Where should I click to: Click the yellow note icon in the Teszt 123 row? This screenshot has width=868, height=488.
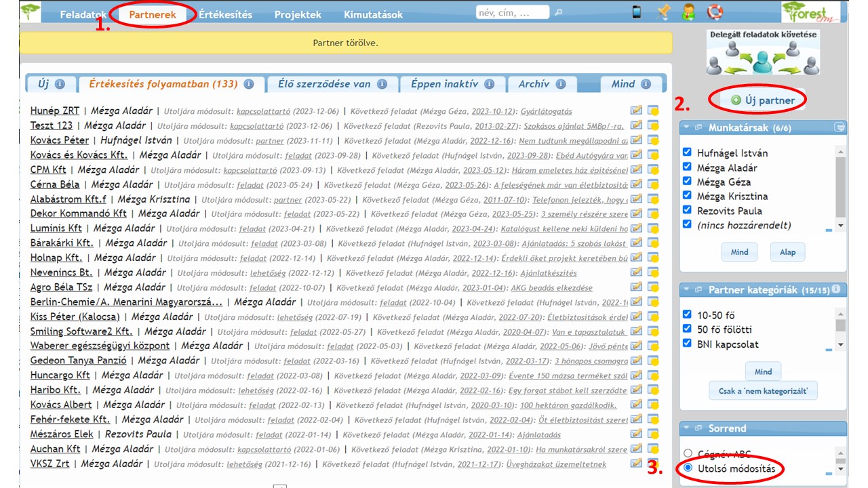coord(653,126)
